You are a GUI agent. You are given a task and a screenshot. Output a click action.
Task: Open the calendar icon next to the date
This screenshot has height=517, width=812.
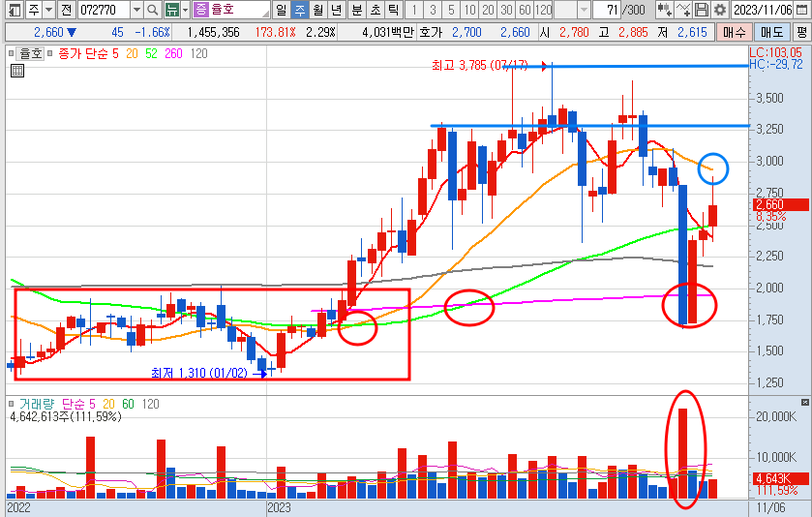(800, 10)
